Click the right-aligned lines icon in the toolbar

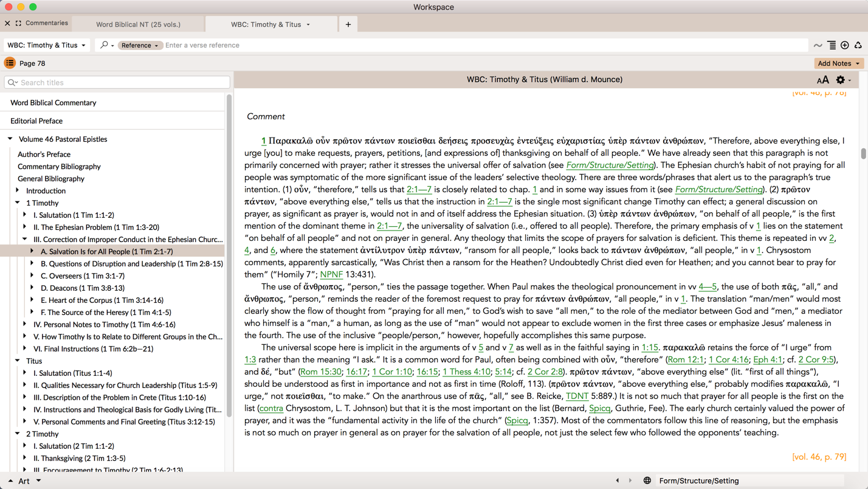point(832,45)
